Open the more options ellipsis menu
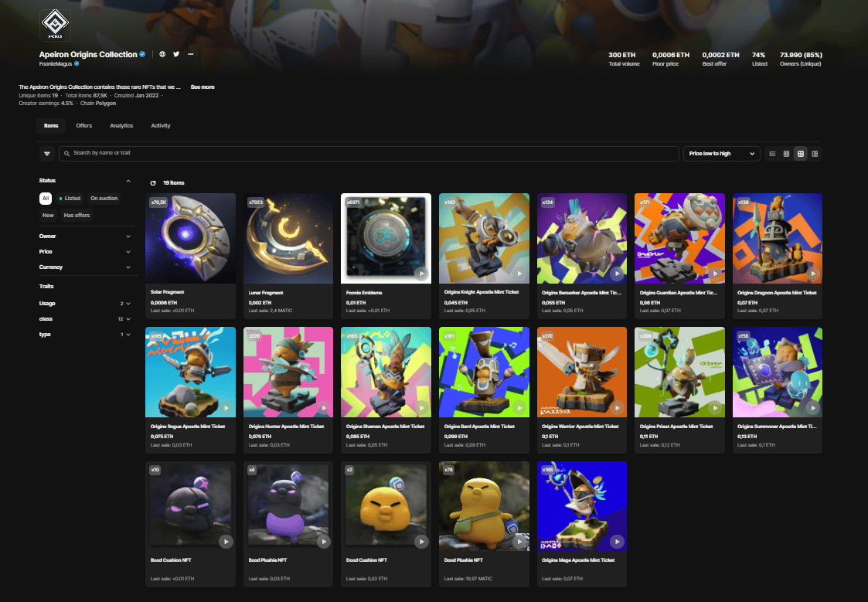Screen dimensions: 868x602 190,54
